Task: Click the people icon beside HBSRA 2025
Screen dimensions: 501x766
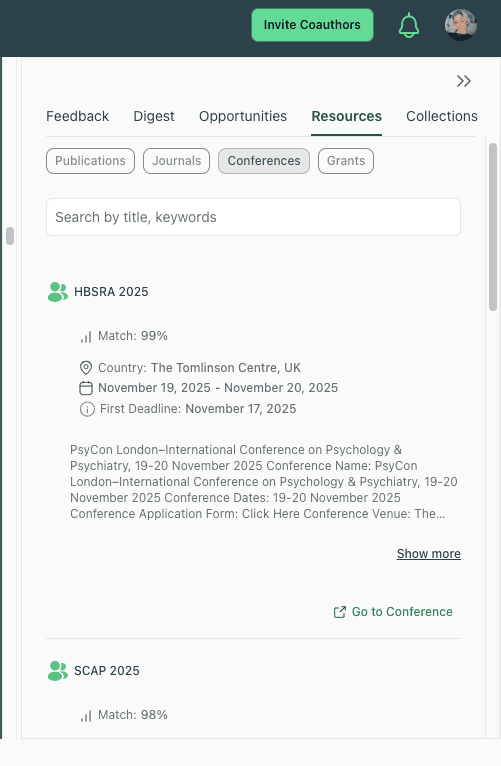Action: (58, 292)
